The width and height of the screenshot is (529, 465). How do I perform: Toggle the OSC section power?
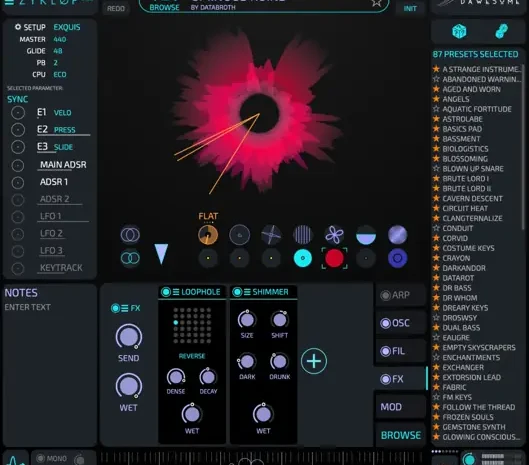pyautogui.click(x=385, y=323)
